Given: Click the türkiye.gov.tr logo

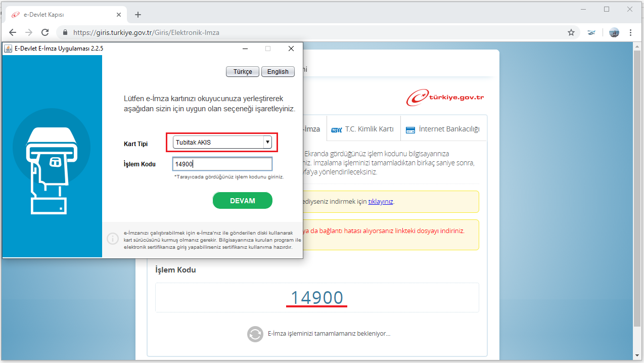Looking at the screenshot, I should coord(445,98).
